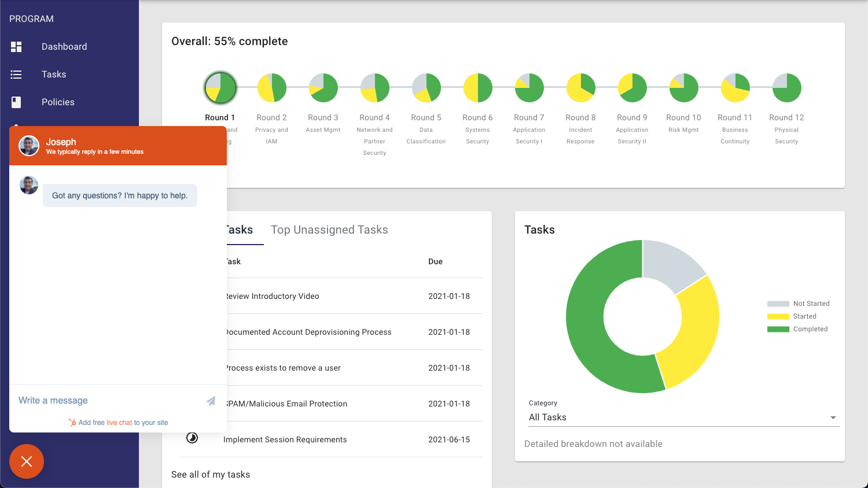Toggle Not Started legend swatch

tap(778, 304)
